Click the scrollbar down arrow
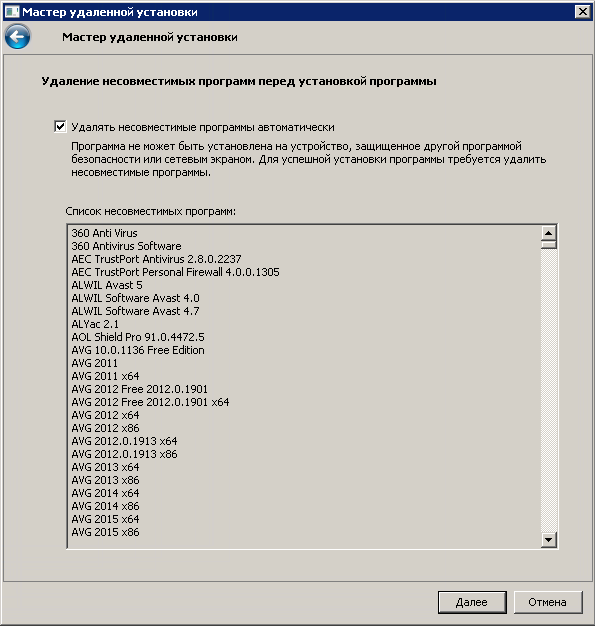The image size is (595, 626). pyautogui.click(x=549, y=540)
